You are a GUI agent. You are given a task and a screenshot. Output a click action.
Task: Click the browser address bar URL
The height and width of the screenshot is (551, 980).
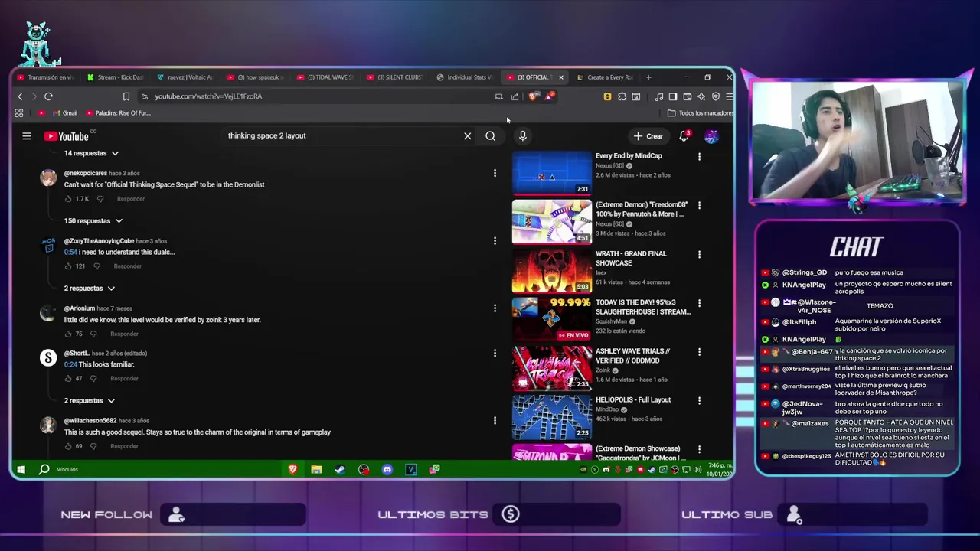click(208, 96)
